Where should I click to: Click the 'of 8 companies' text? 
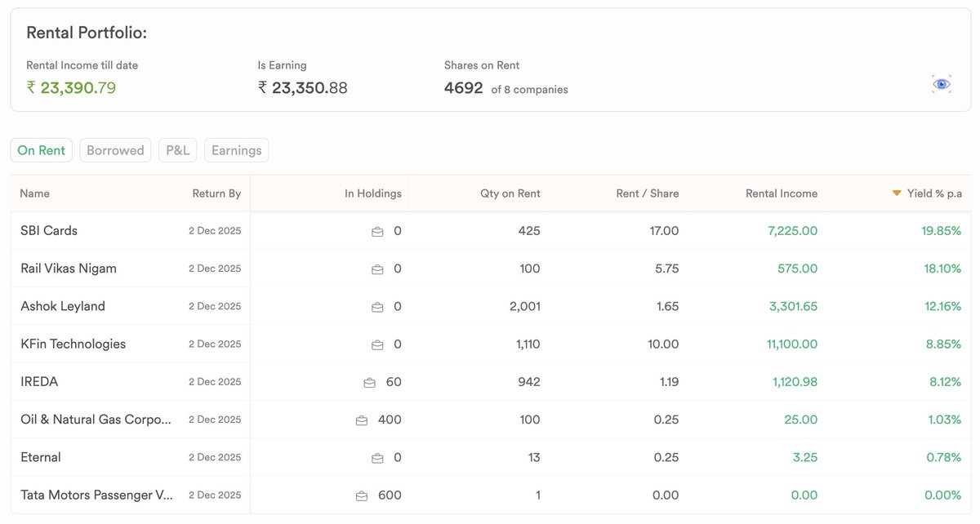[529, 90]
